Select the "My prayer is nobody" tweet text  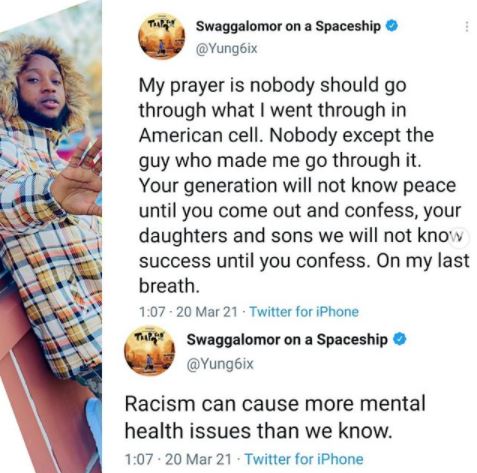pos(304,185)
